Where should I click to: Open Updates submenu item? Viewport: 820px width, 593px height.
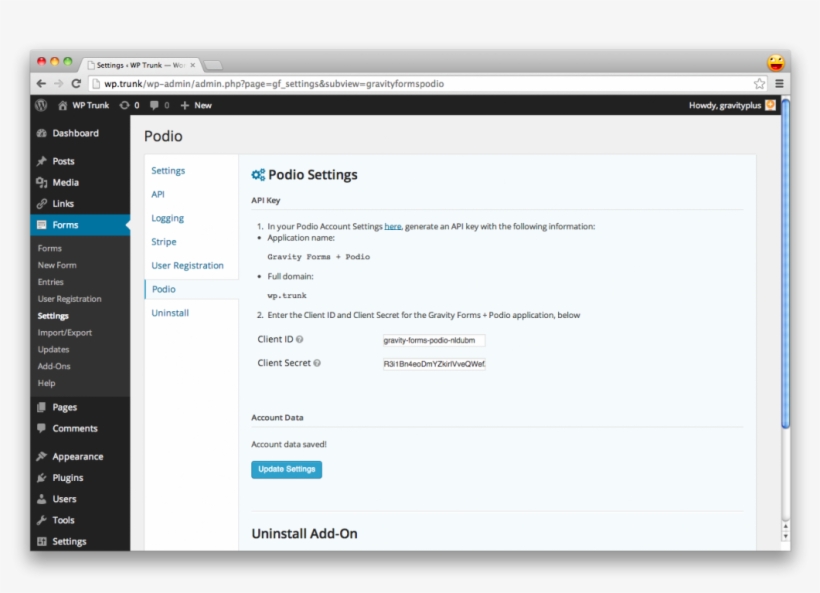(x=53, y=349)
